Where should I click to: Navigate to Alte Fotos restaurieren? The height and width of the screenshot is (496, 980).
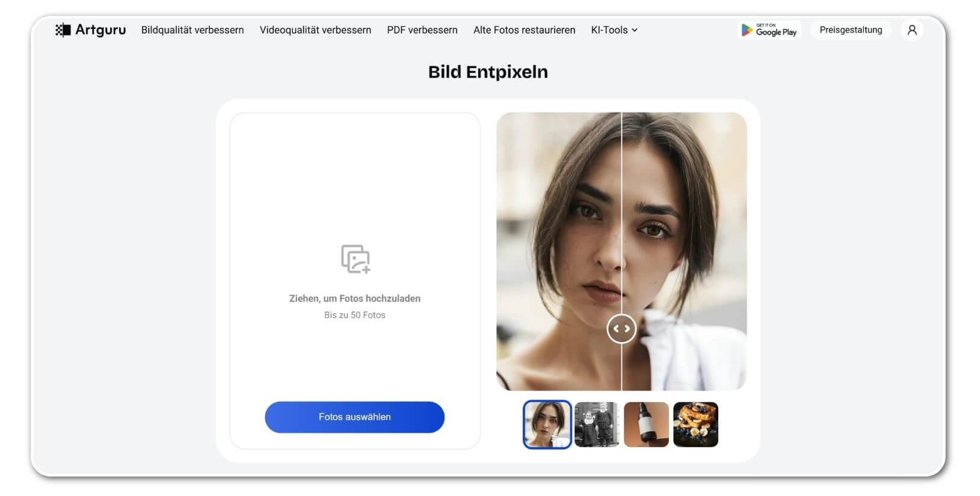click(524, 30)
